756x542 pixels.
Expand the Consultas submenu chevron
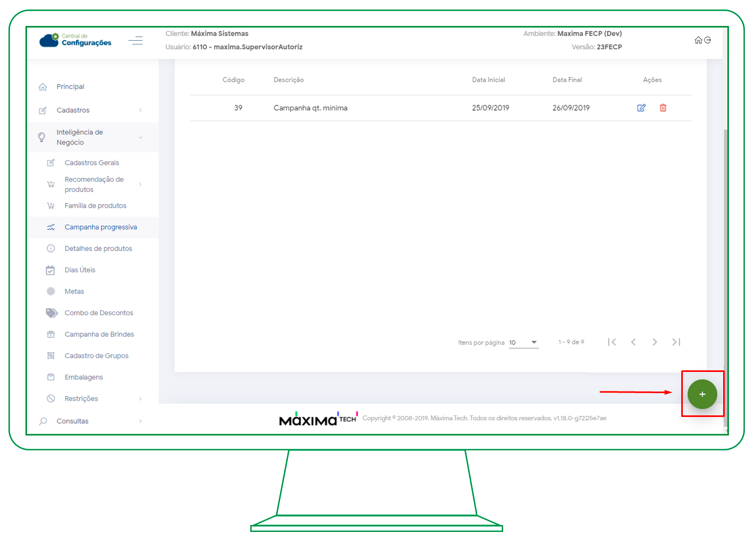coord(140,422)
